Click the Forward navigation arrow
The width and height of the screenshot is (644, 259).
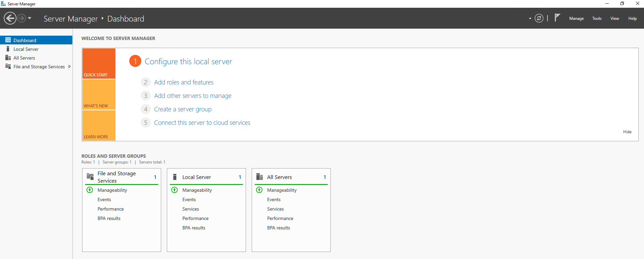click(22, 18)
